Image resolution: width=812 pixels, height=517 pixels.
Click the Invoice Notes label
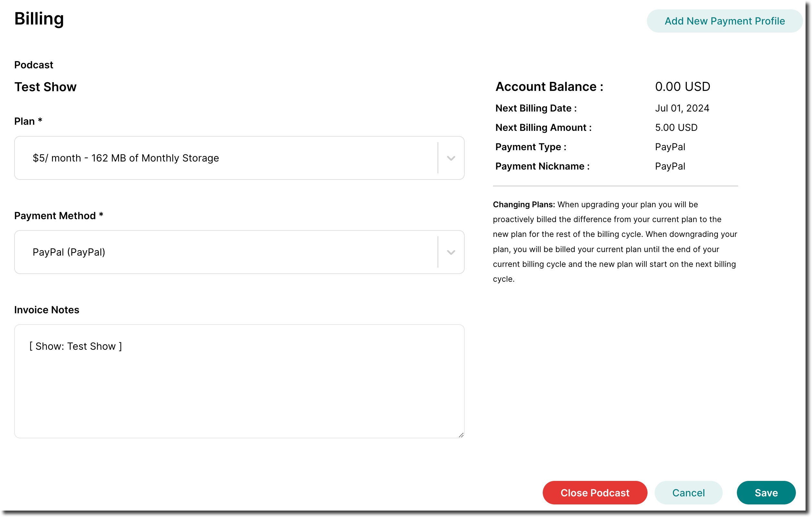click(x=46, y=310)
